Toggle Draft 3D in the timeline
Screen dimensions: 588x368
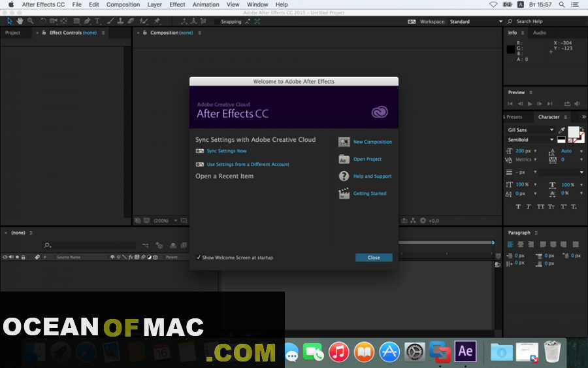coord(159,245)
